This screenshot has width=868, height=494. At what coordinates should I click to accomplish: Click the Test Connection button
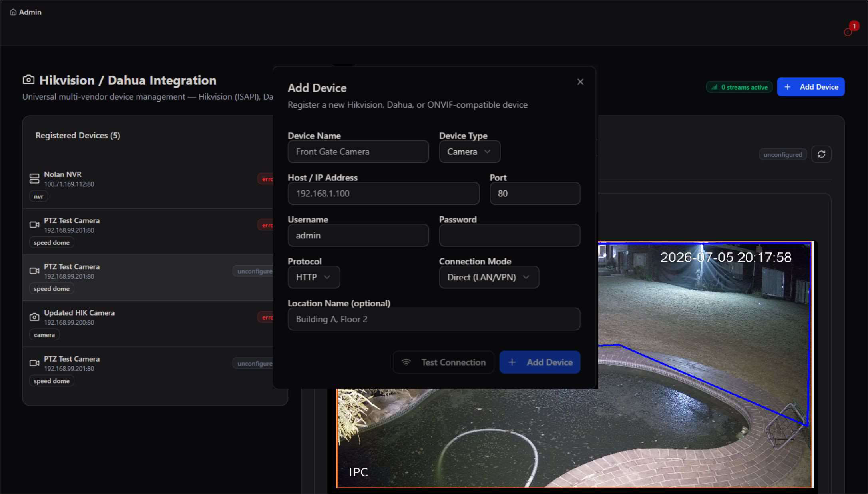coord(444,362)
